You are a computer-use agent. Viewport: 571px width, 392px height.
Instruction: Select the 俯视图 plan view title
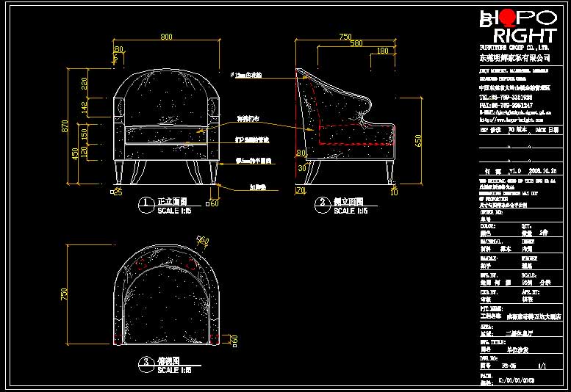(x=168, y=361)
